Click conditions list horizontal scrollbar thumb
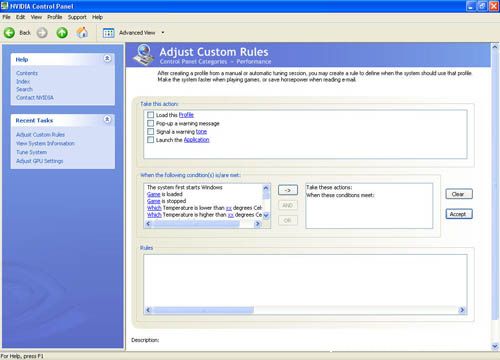This screenshot has height=360, width=500. [x=196, y=224]
